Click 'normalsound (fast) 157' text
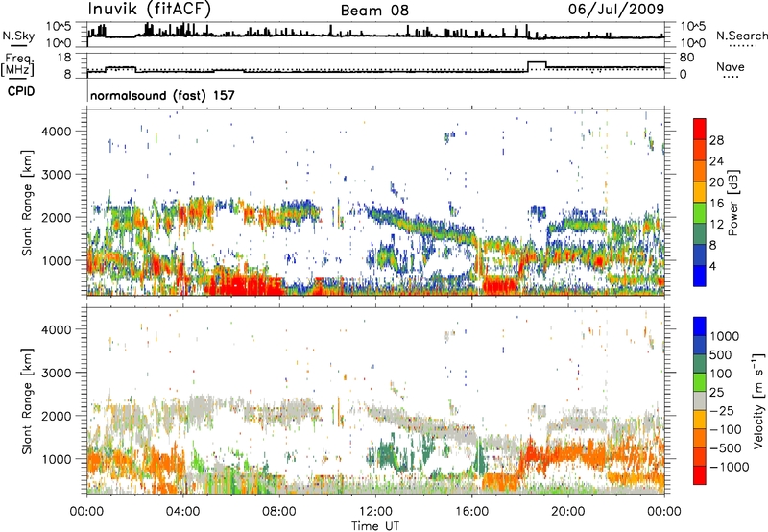Screen dimensions: 768x532 (x=162, y=95)
